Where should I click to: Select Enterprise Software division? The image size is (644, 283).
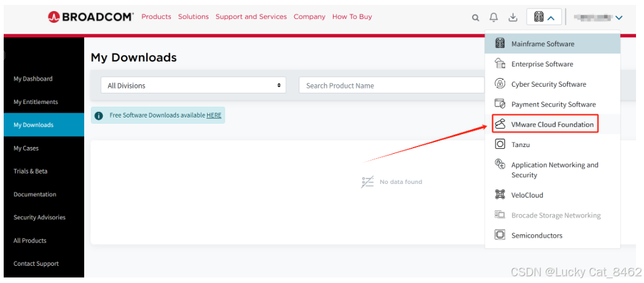coord(552,64)
